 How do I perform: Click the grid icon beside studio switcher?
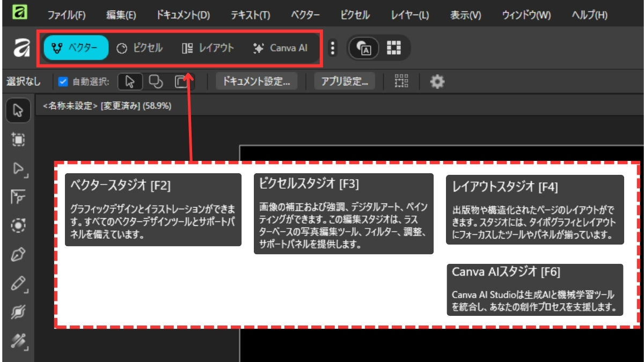pyautogui.click(x=394, y=48)
